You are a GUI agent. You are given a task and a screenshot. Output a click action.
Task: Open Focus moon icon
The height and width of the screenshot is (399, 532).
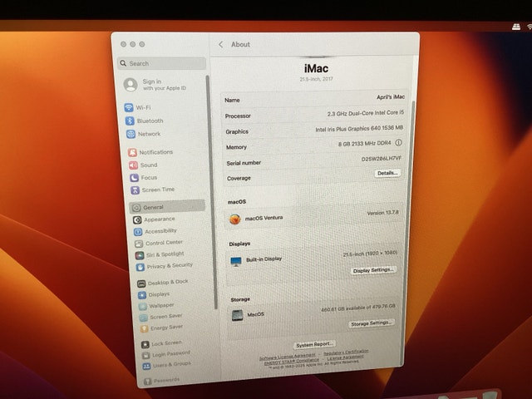[135, 178]
